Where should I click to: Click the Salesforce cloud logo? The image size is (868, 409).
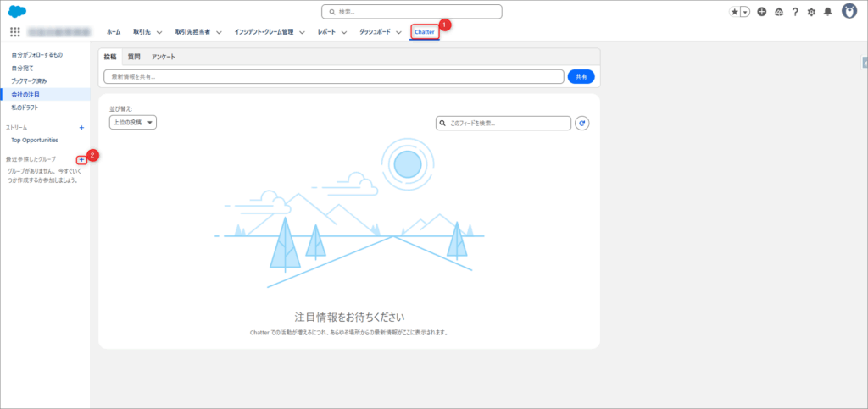[x=18, y=11]
